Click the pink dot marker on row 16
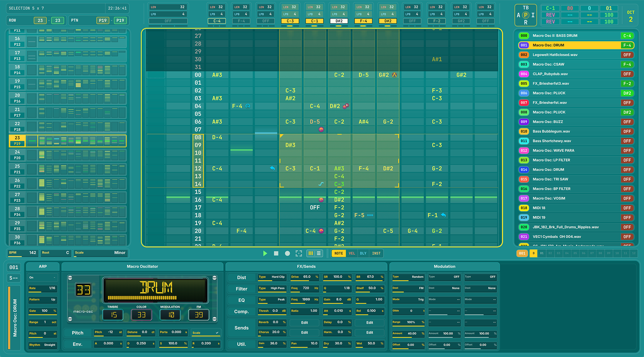The image size is (644, 357). point(321,200)
